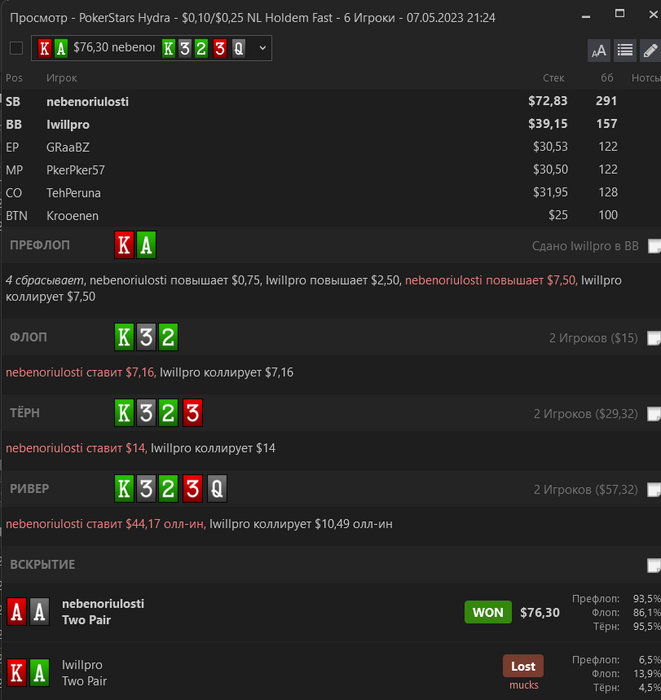Click the 13,9% flop equity for Iwillpro

(x=646, y=674)
